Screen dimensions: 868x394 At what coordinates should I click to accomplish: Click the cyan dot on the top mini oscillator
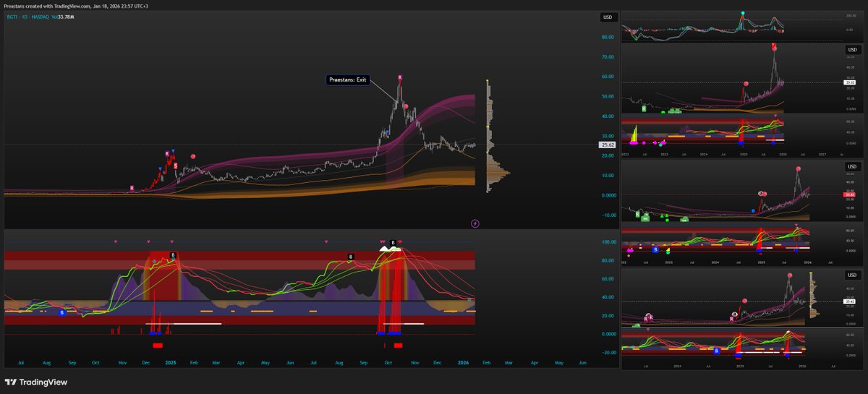coord(742,14)
